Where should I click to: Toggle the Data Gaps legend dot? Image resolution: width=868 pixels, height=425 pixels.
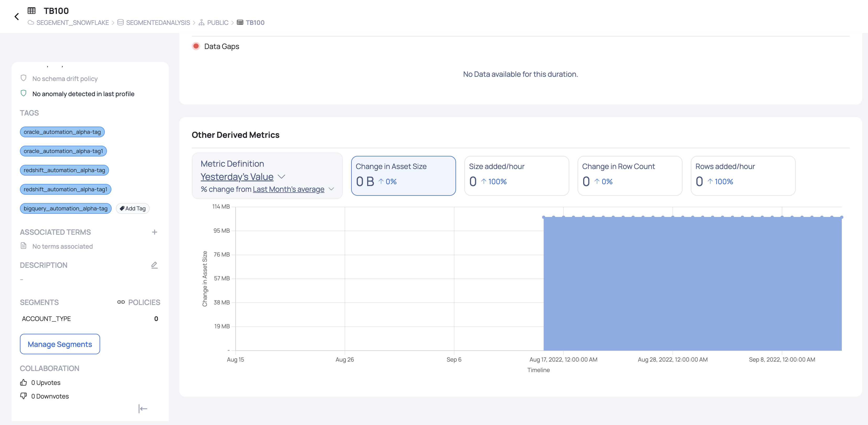coord(196,46)
